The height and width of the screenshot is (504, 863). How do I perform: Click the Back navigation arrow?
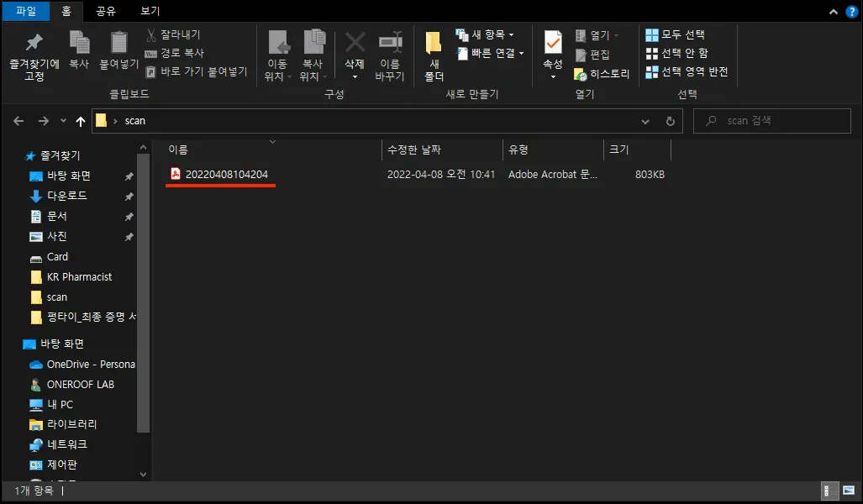(x=18, y=121)
